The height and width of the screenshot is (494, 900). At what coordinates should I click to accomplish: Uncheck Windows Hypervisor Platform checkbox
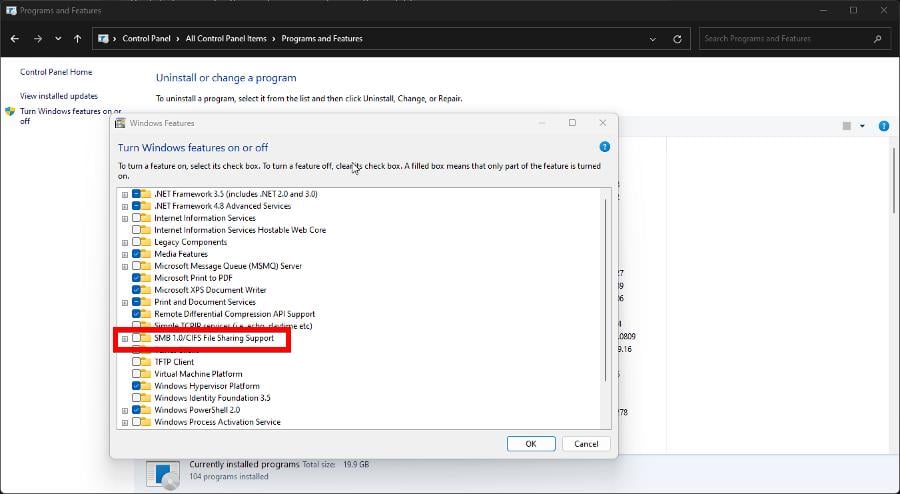tap(136, 386)
